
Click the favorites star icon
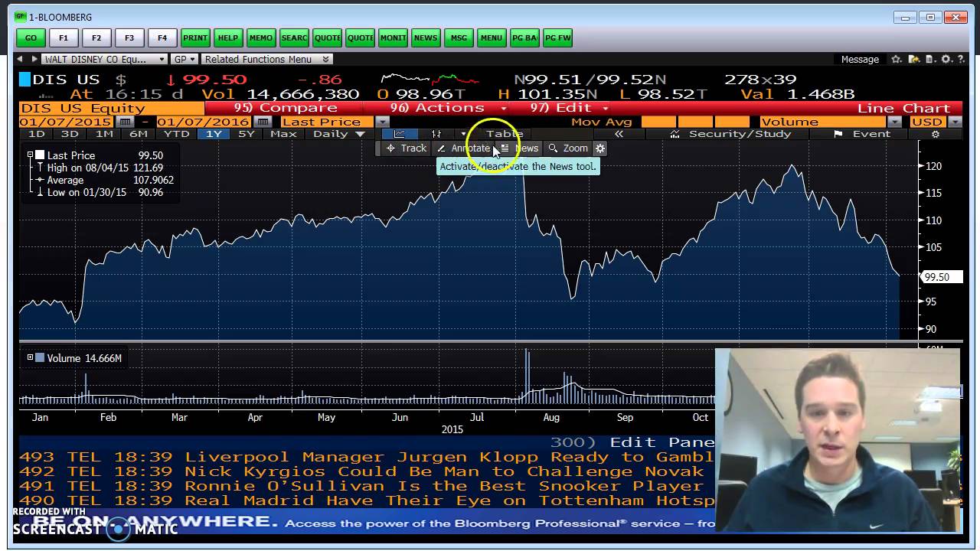tap(896, 59)
